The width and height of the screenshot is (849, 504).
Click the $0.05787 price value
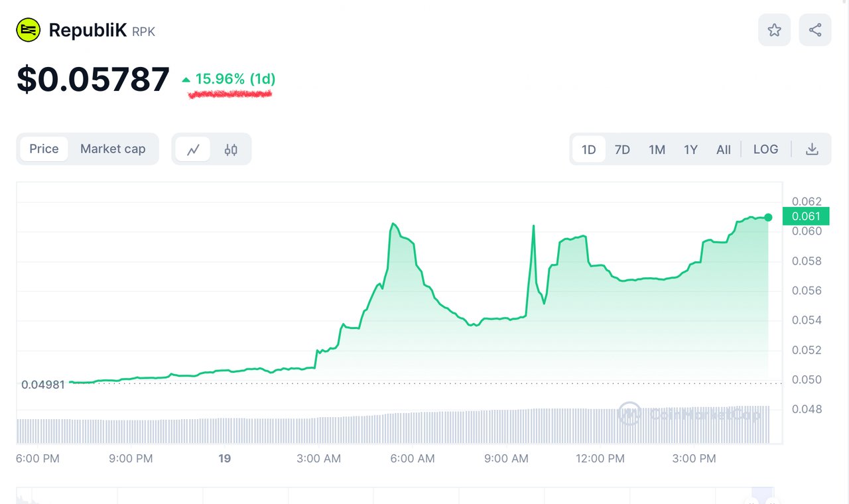pyautogui.click(x=93, y=80)
